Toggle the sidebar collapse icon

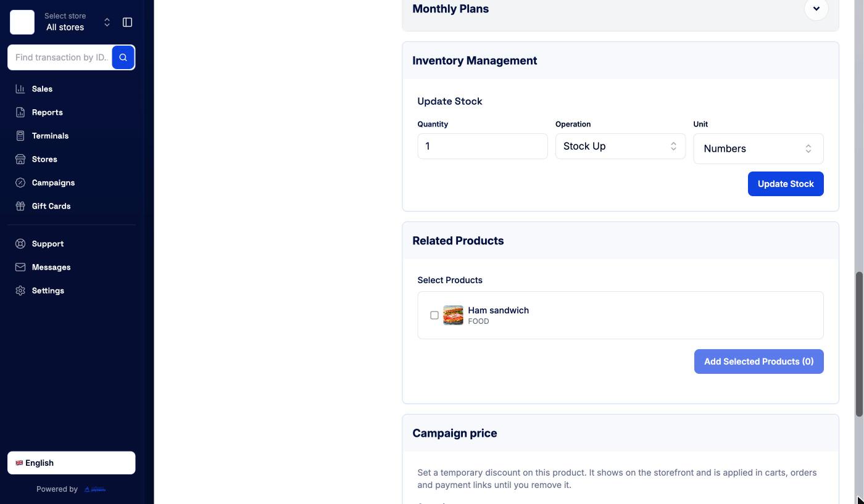tap(128, 22)
